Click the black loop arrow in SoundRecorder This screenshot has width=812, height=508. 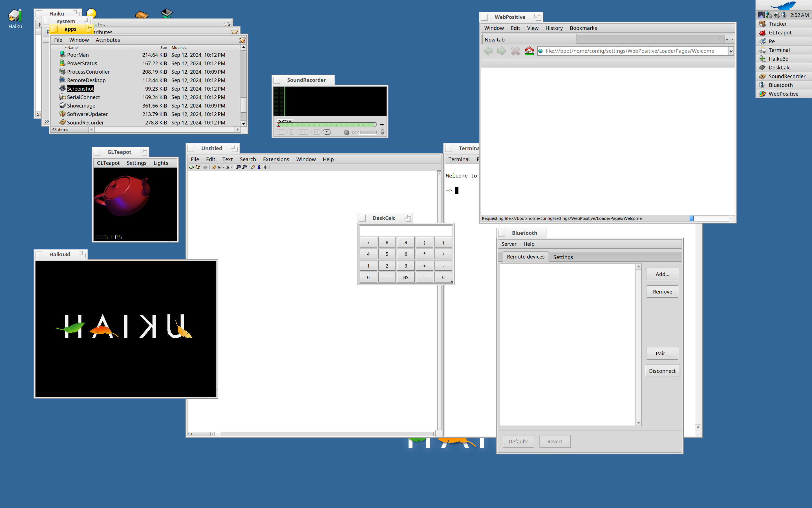pyautogui.click(x=382, y=125)
